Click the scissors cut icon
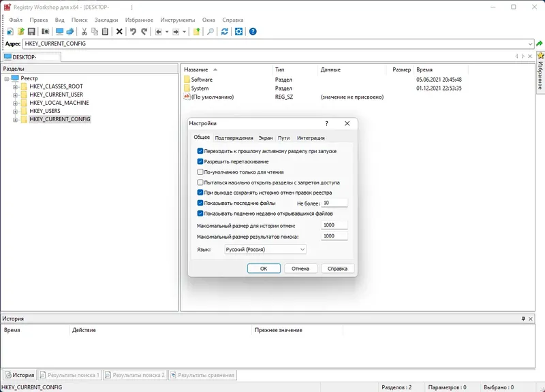 [84, 31]
